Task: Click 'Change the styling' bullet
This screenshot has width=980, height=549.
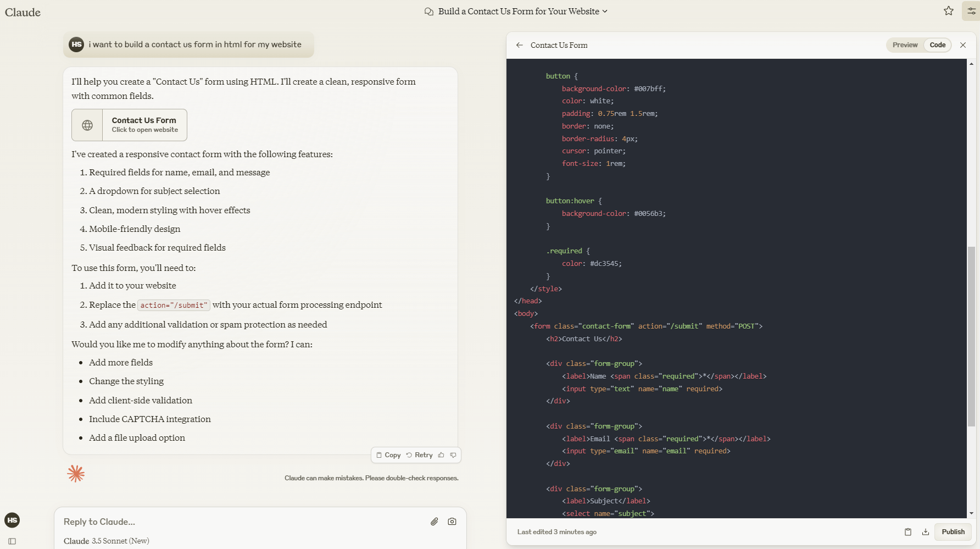Action: coord(126,381)
